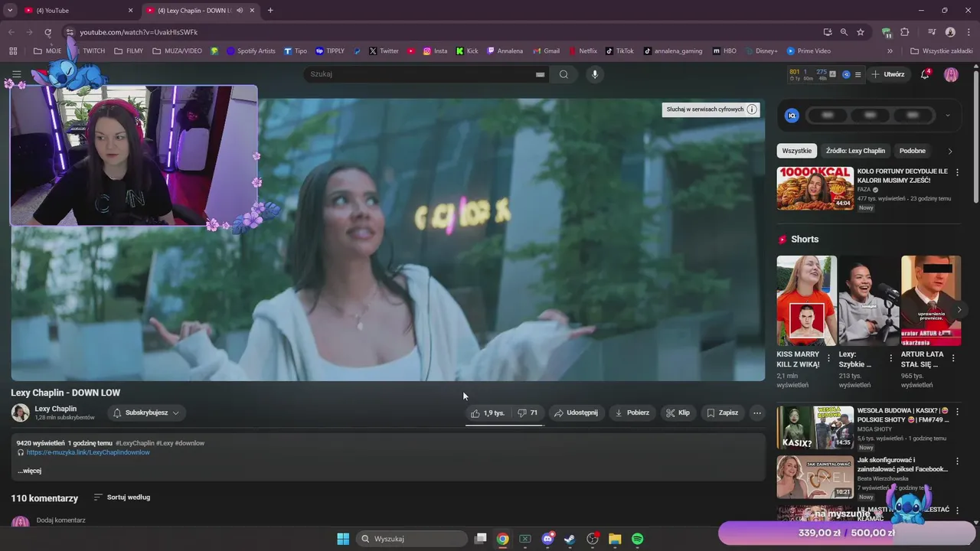This screenshot has width=980, height=551.
Task: Open the YouTube guide hamburger menu
Action: coord(16,74)
